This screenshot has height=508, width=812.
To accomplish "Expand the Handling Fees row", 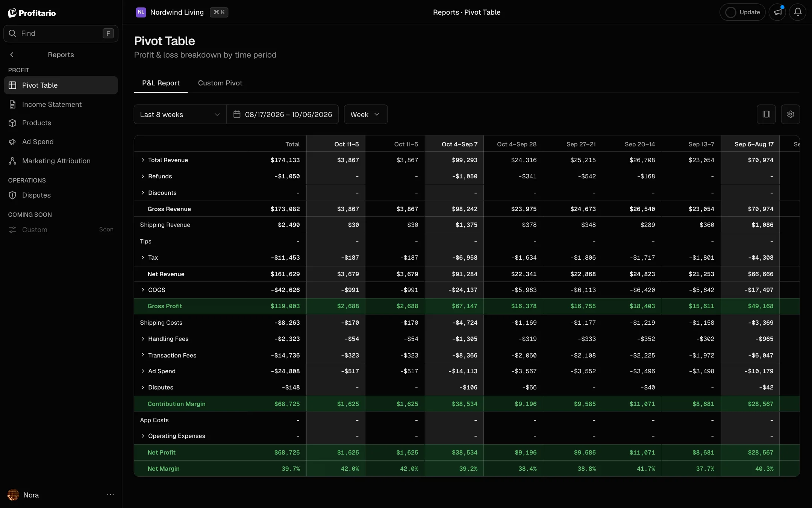I will click(143, 339).
